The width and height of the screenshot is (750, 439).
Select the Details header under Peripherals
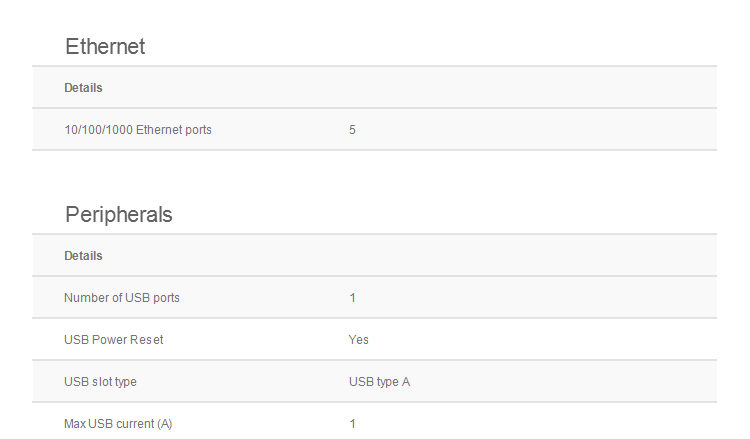(x=83, y=256)
